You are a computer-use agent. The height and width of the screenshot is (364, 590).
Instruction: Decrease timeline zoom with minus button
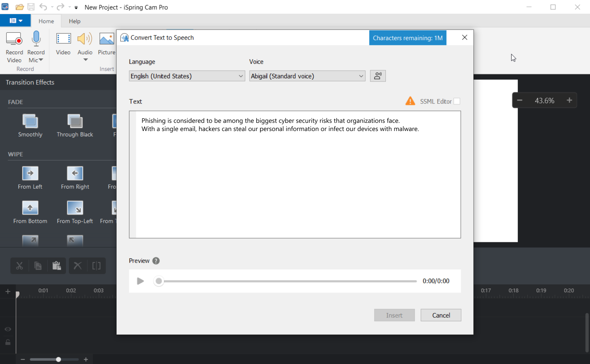tap(23, 360)
